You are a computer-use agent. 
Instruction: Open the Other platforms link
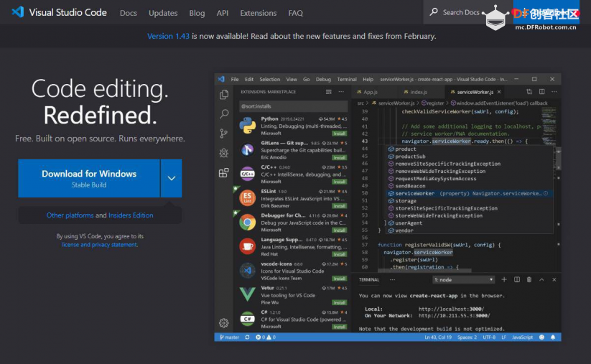point(70,215)
